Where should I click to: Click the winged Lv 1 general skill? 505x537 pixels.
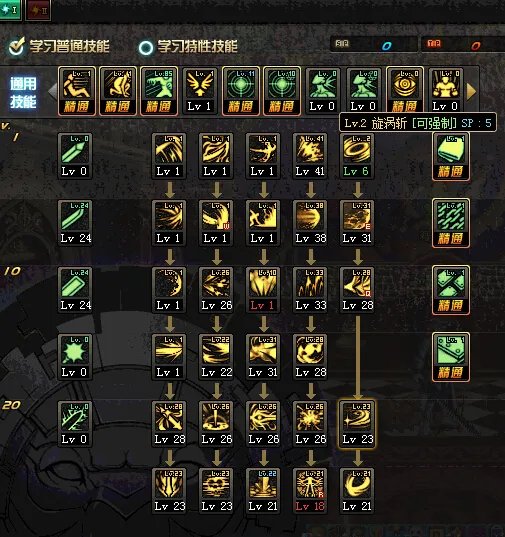[200, 91]
